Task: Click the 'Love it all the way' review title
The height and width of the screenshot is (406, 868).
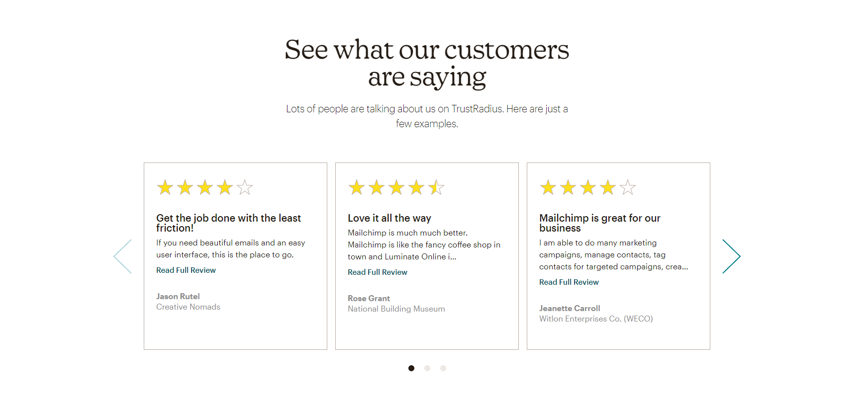Action: click(389, 218)
